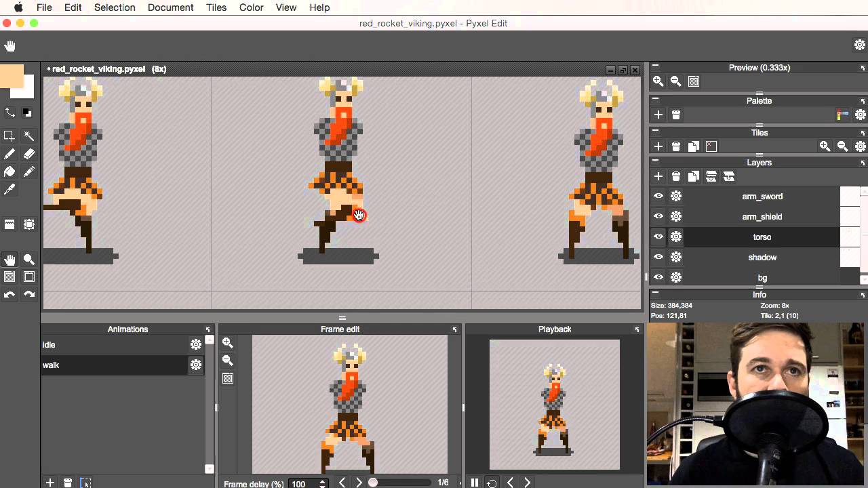Toggle grid display in Frame edit panel

[x=228, y=378]
